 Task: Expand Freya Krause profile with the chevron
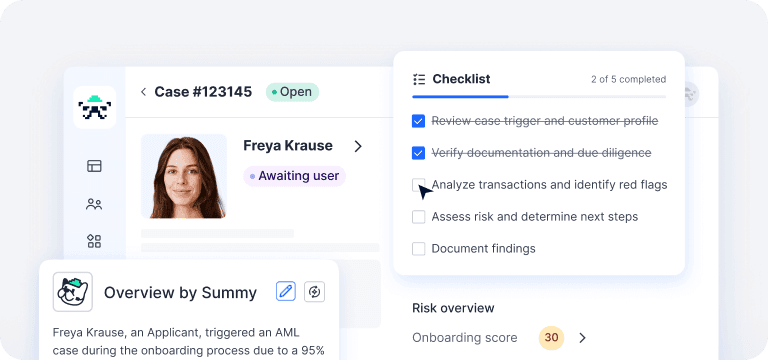coord(358,146)
